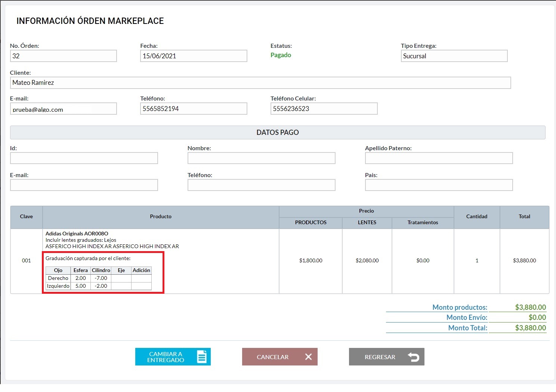Click the document icon on Cambiar a Entregado

coord(202,356)
